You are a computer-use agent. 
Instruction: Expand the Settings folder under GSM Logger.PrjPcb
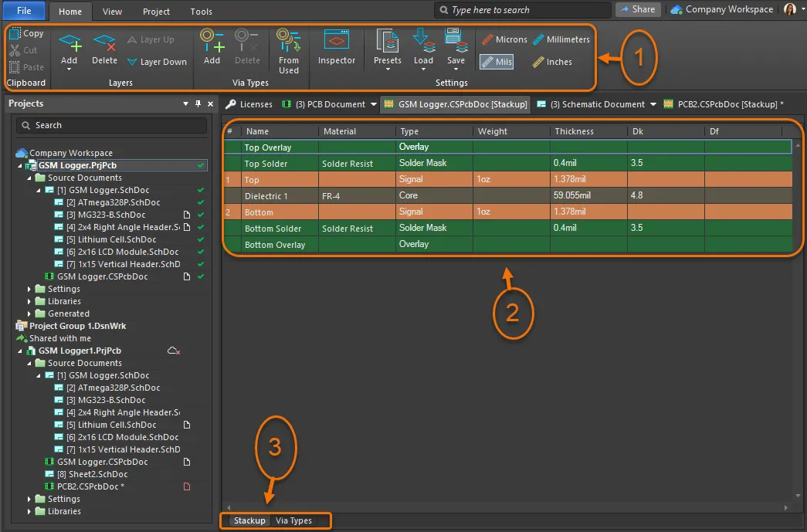(31, 289)
